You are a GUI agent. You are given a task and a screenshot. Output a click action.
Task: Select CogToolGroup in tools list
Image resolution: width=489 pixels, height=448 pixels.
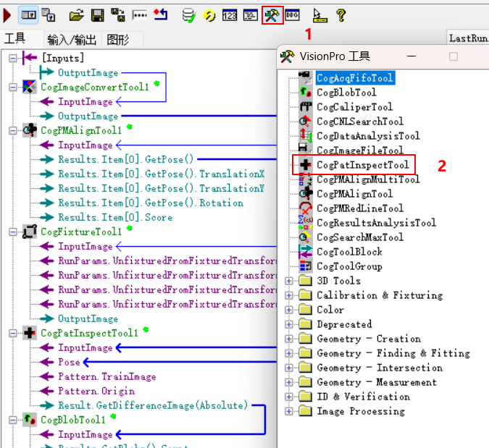(349, 266)
